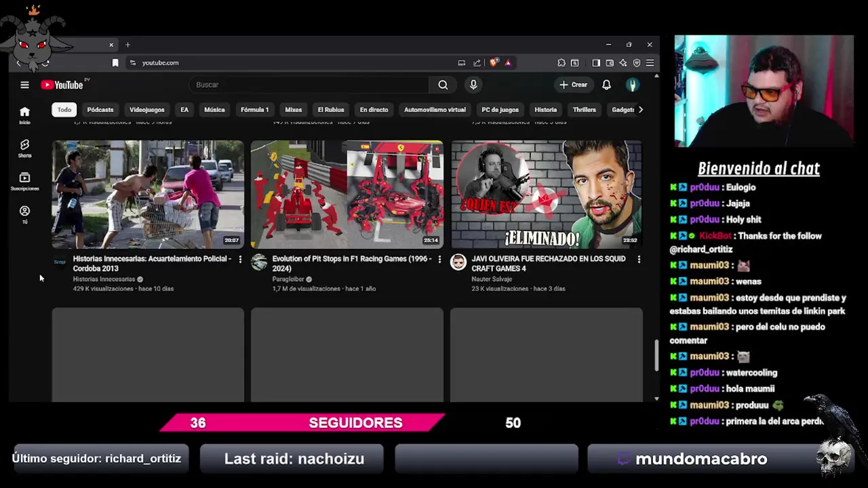
Task: Select the Thrillers filter chip
Action: tap(584, 109)
